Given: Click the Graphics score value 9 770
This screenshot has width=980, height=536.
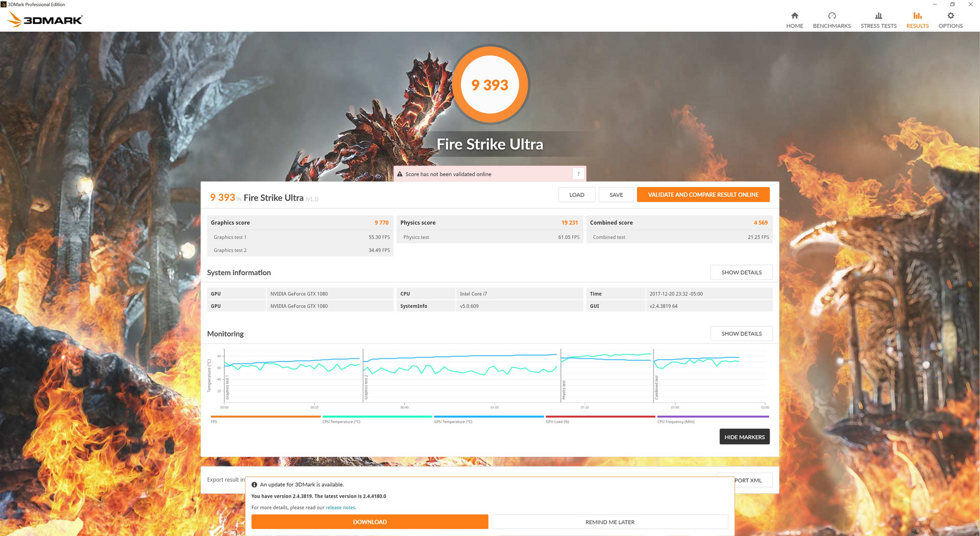Looking at the screenshot, I should click(x=381, y=223).
